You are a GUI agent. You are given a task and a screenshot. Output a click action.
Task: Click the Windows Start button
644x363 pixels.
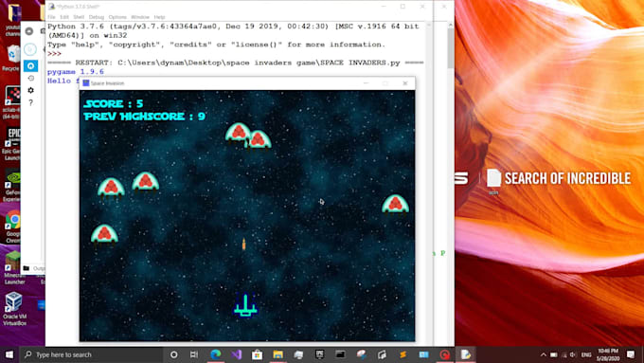[9, 354]
